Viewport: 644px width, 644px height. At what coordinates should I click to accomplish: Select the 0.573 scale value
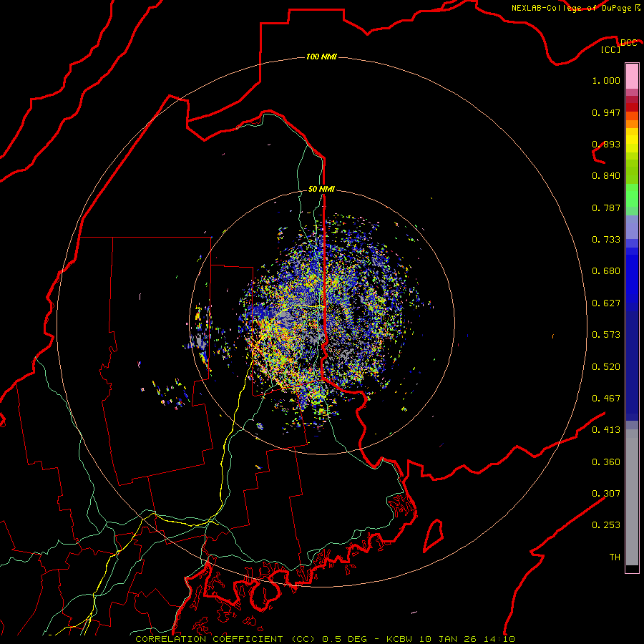(x=606, y=335)
